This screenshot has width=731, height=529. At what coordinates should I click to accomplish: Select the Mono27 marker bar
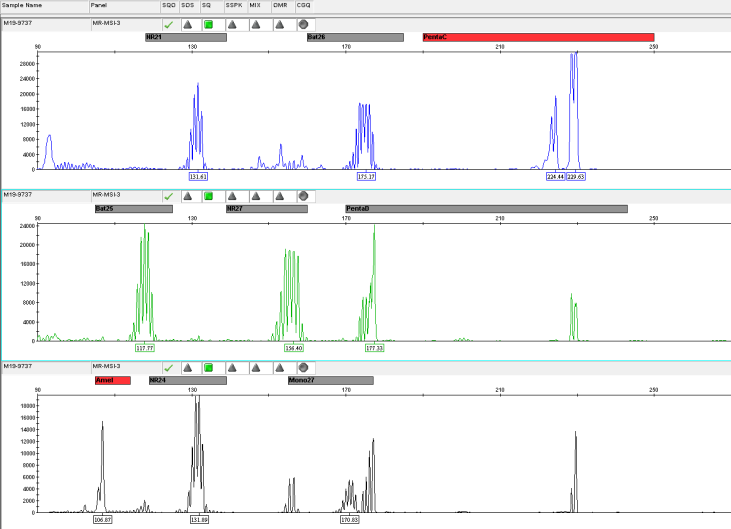pos(330,381)
